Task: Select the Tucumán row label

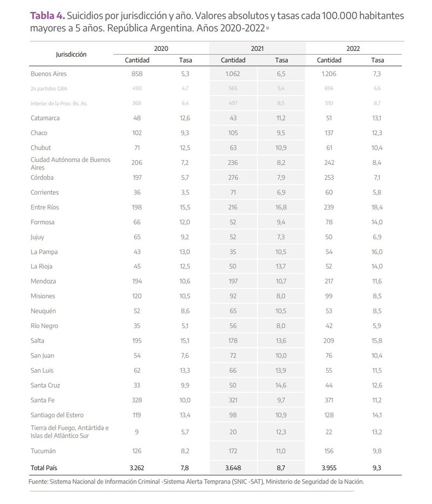Action: [x=43, y=451]
